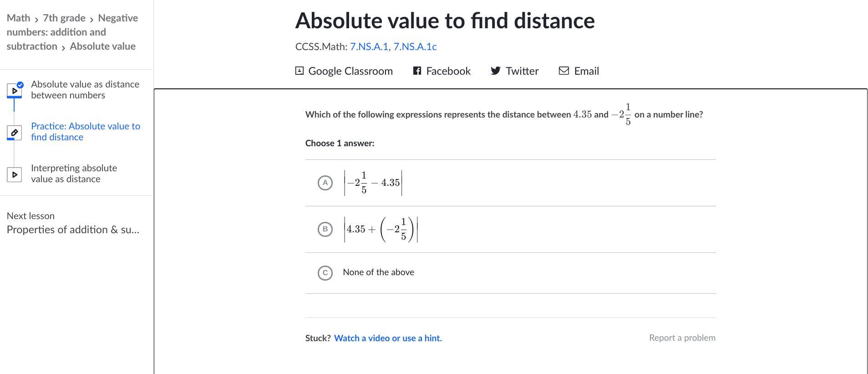Image resolution: width=868 pixels, height=374 pixels.
Task: Click Watch a video or use a hint
Action: point(388,338)
